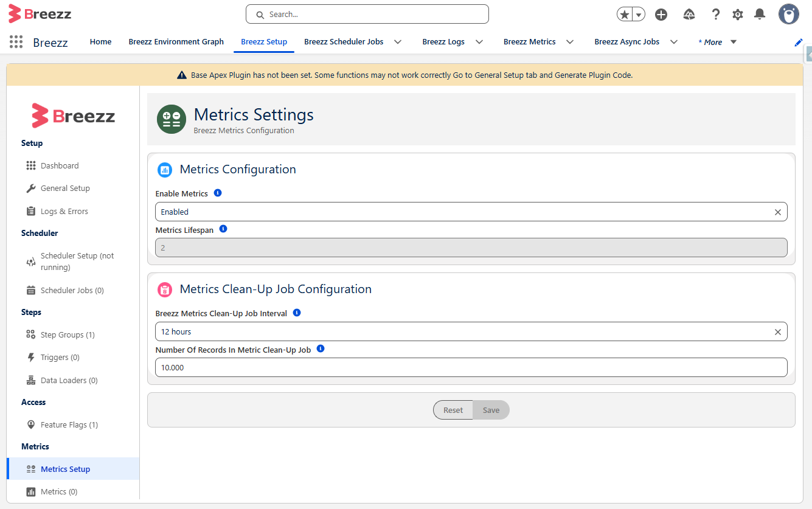
Task: Select the Breezz Setup tab
Action: [x=264, y=42]
